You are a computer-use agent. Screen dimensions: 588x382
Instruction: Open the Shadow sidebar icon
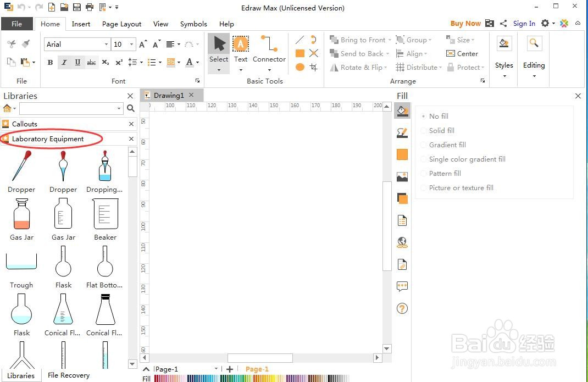[x=402, y=154]
